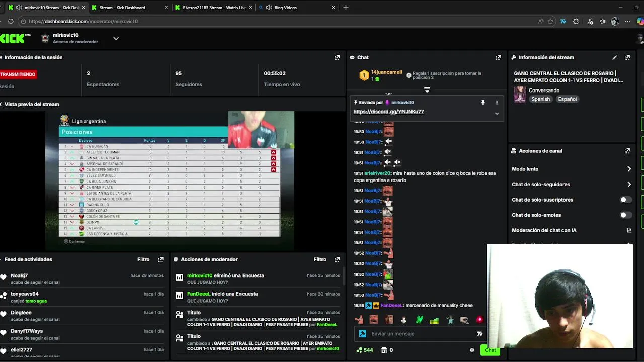Close the Bing Videos tab
The image size is (644, 362).
coord(333,8)
